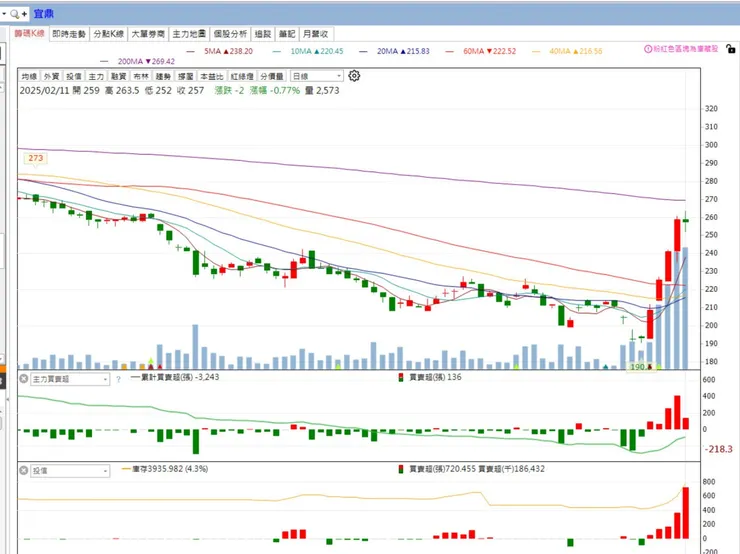Click the 20MA 215.83 legend text

pyautogui.click(x=403, y=51)
